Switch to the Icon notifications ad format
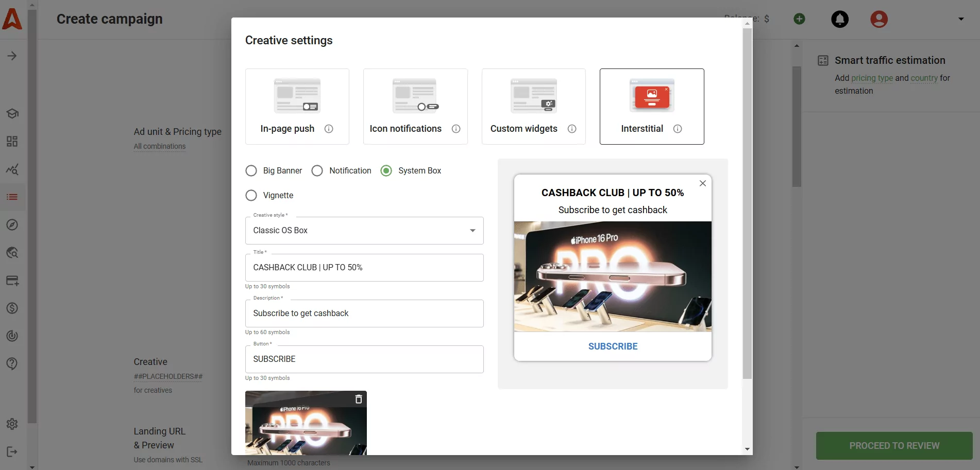This screenshot has height=470, width=980. pyautogui.click(x=415, y=106)
